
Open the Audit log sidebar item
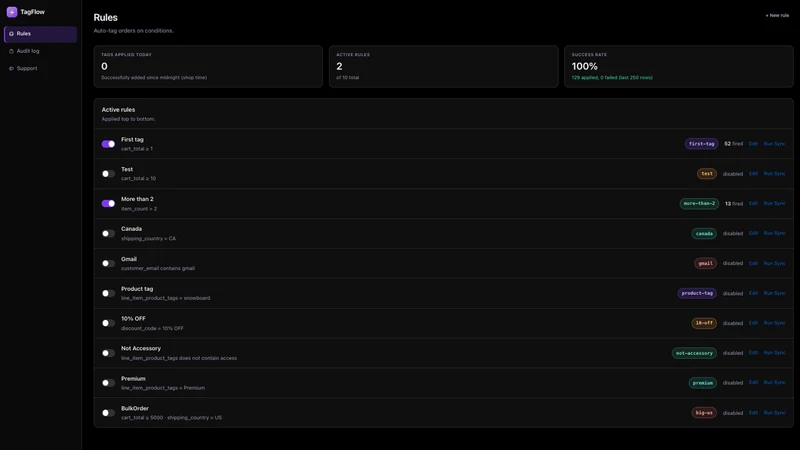pos(40,51)
